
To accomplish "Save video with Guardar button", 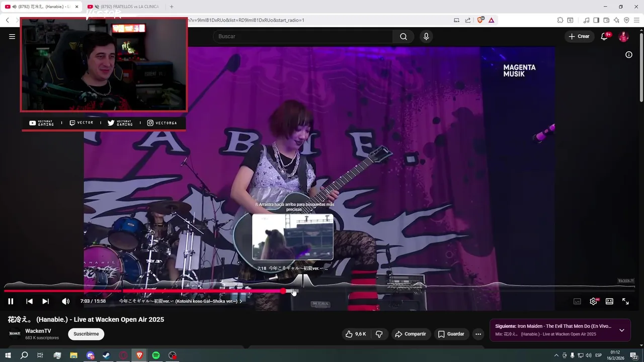I will point(451,334).
